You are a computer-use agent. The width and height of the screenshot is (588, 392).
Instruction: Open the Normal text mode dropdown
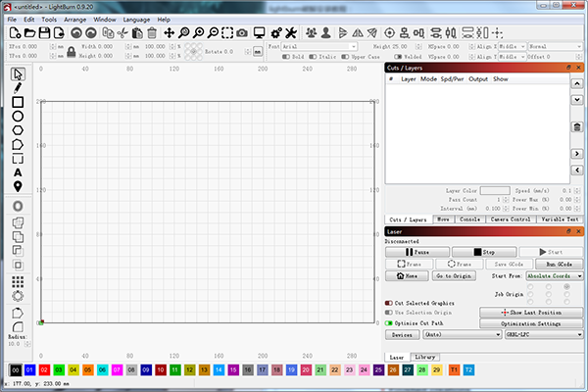[x=555, y=46]
